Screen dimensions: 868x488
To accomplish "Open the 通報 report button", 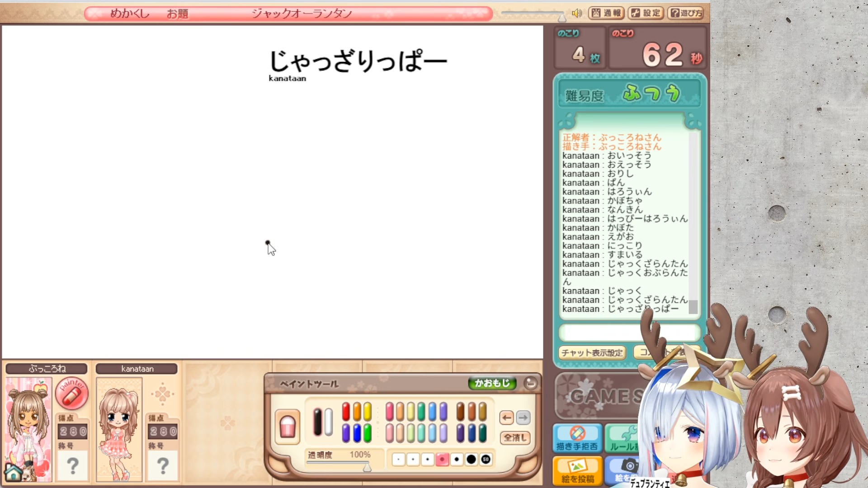I will 606,13.
